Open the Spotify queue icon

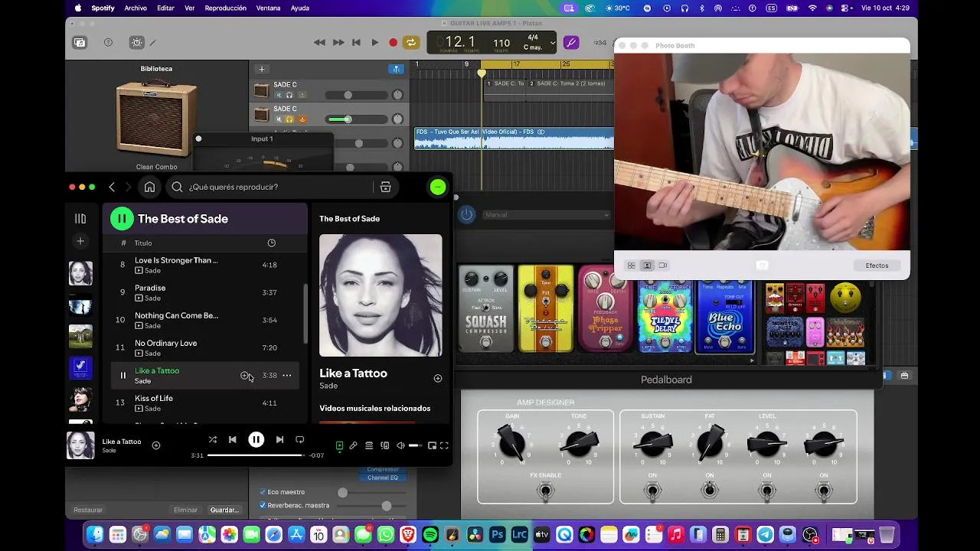[x=369, y=445]
